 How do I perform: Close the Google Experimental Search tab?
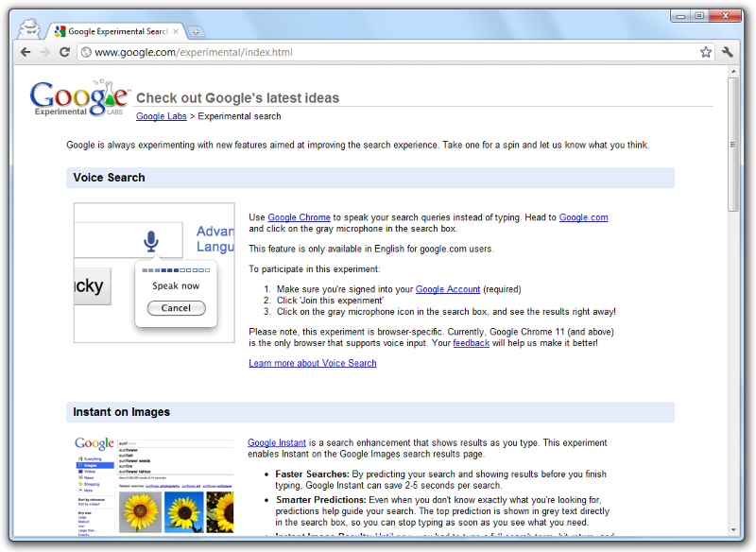[x=176, y=31]
